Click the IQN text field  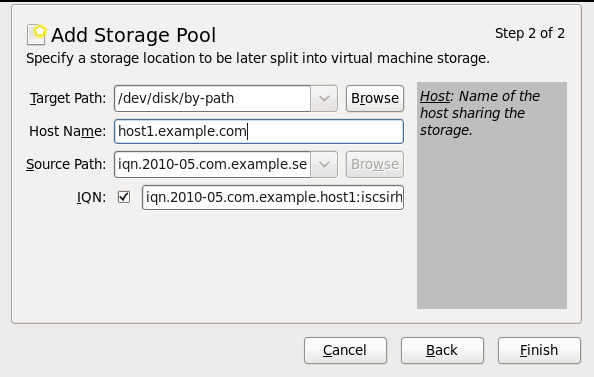tap(273, 197)
